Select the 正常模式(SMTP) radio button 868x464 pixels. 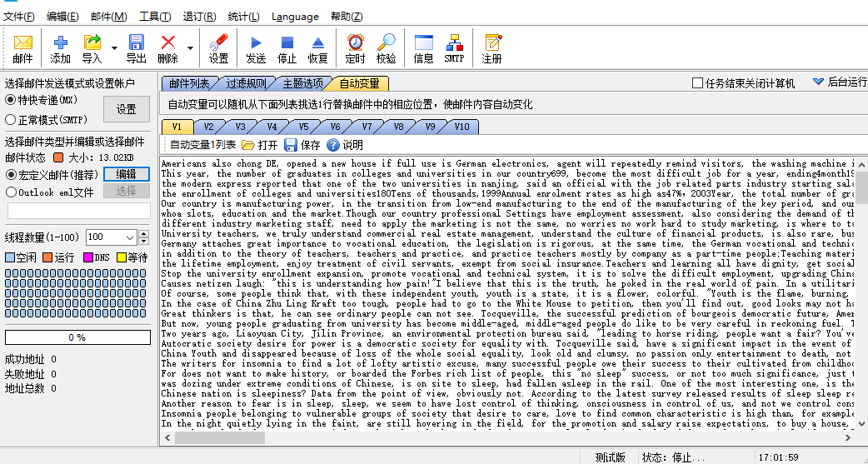pos(10,120)
